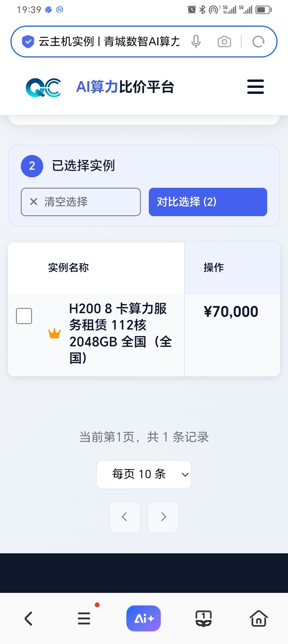Click the QC site logo
Screen dimensions: 288x644
click(x=44, y=87)
